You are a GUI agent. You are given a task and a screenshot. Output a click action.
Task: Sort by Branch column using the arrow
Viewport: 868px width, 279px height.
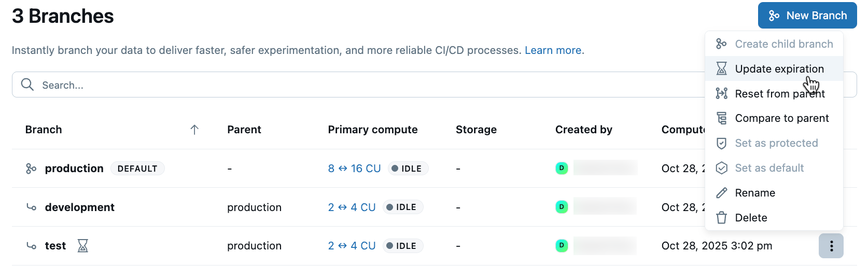point(194,130)
